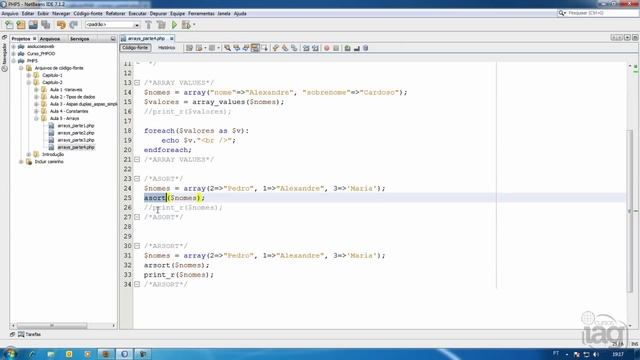The height and width of the screenshot is (360, 640).
Task: Switch to the Arquivos panel tab
Action: (50, 39)
